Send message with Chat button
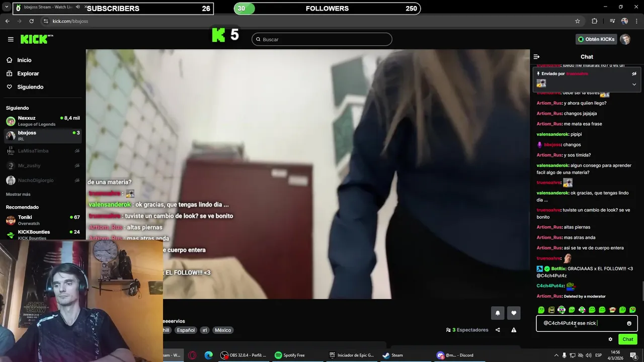Image resolution: width=644 pixels, height=362 pixels. pos(628,339)
